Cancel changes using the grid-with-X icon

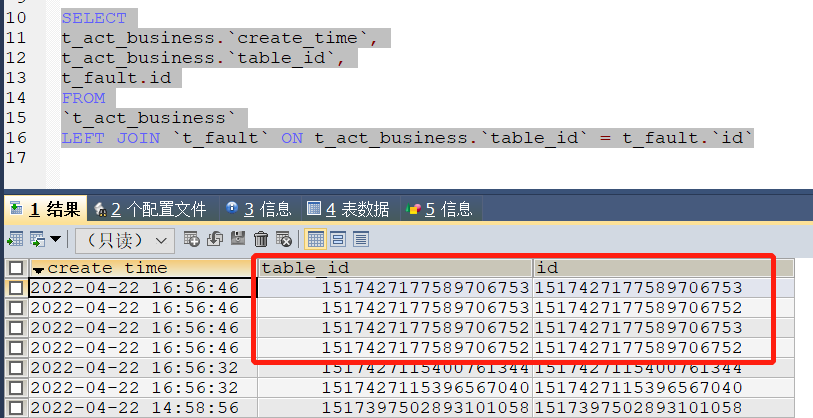pos(284,239)
